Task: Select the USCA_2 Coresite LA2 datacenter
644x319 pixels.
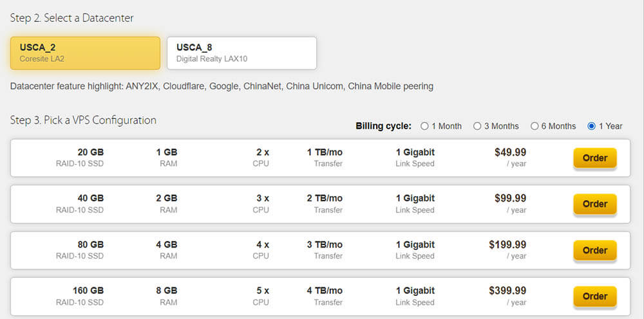Action: 85,53
